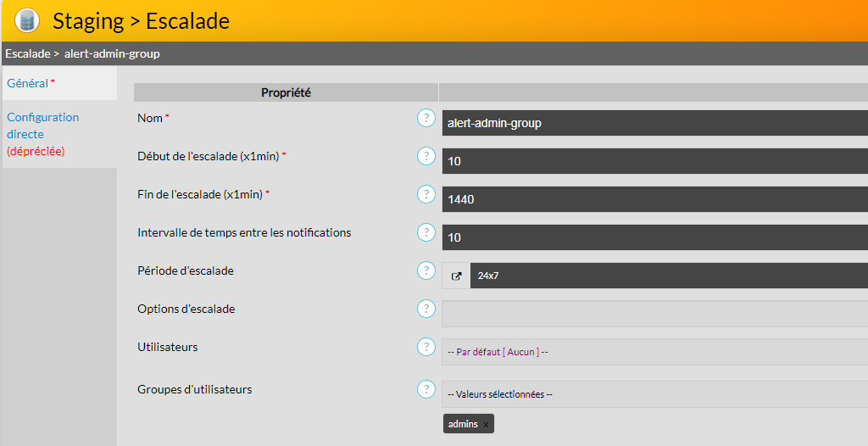Viewport: 868px width, 446px height.
Task: Open help for Intervalle de temps entre notifications
Action: click(x=426, y=232)
